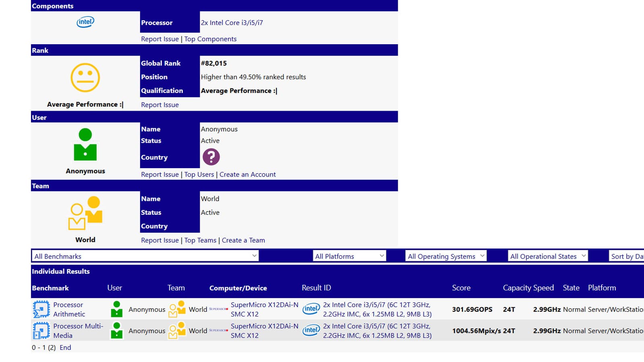644x362 pixels.
Task: Click Intel logo in Processor Arithmetic row
Action: 311,309
